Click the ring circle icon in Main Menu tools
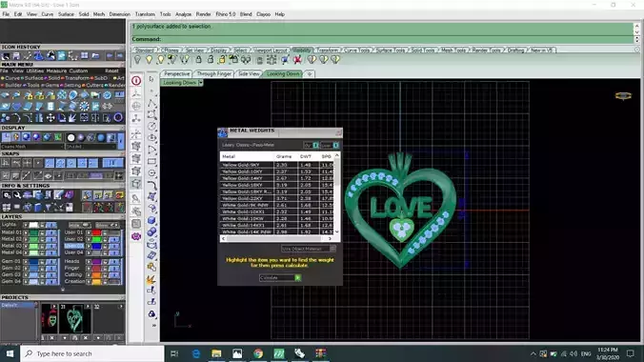Viewport: 644px width, 362px height. pos(118,118)
